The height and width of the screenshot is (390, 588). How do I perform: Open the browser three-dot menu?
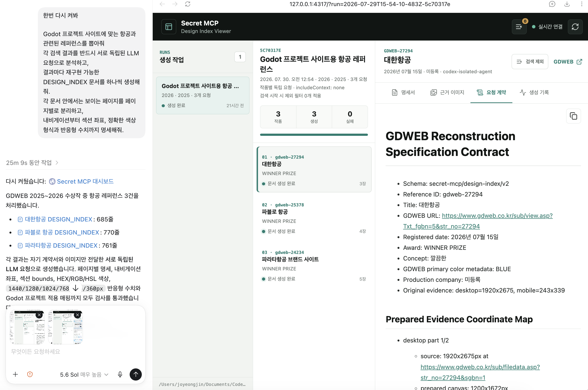coord(581,4)
